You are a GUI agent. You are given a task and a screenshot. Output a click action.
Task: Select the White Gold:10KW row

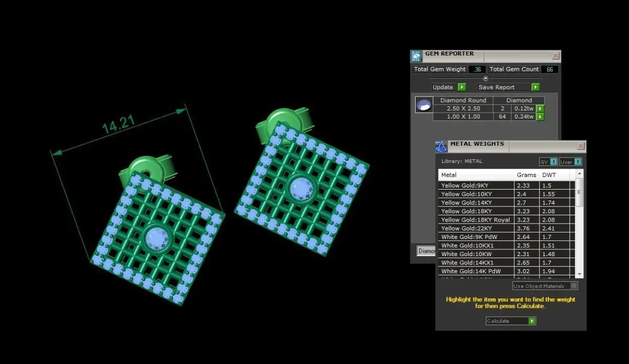(507, 254)
